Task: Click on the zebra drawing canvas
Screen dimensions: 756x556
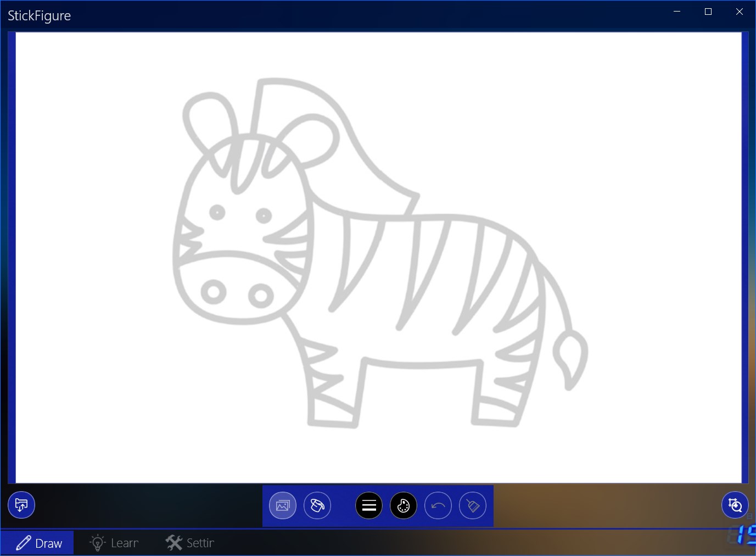Action: tap(378, 258)
